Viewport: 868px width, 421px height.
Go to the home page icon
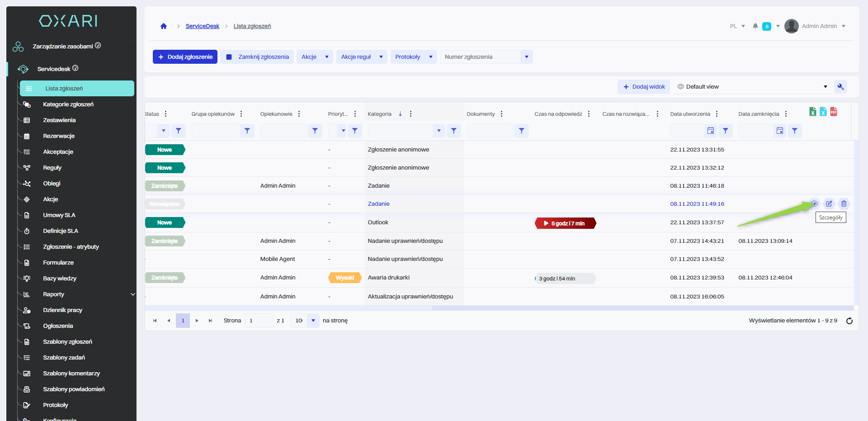tap(164, 26)
